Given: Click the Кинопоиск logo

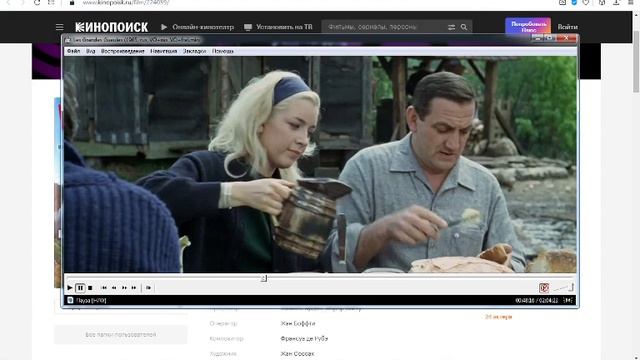Looking at the screenshot, I should tap(111, 27).
